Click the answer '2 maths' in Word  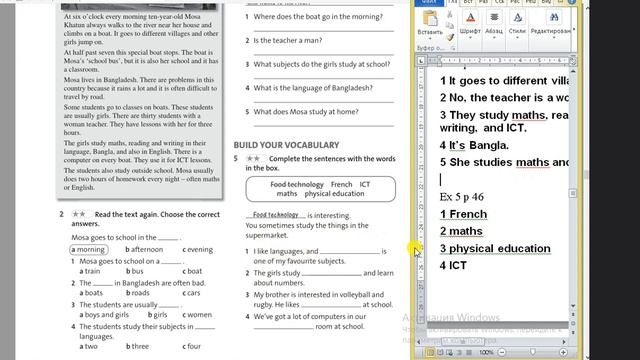(461, 231)
